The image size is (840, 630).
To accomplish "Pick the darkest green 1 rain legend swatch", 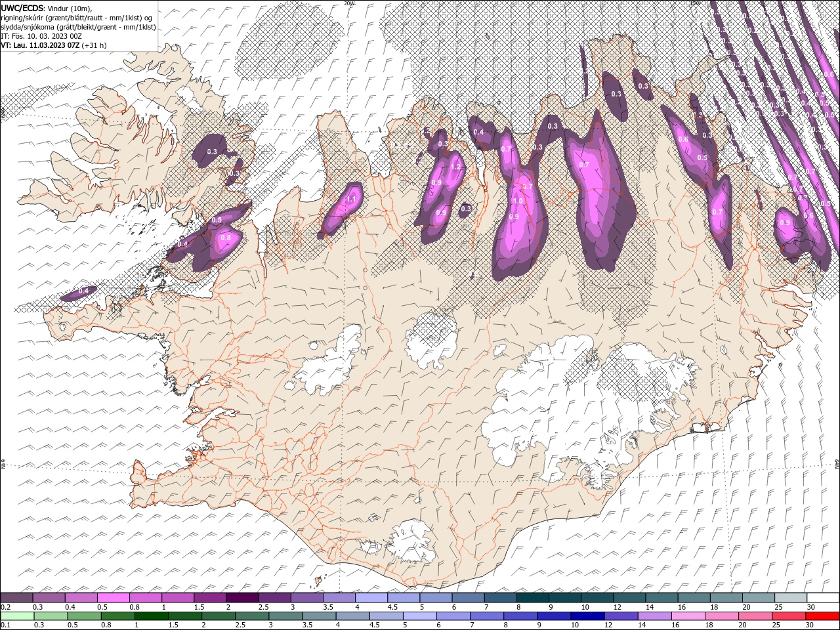I will pyautogui.click(x=152, y=616).
